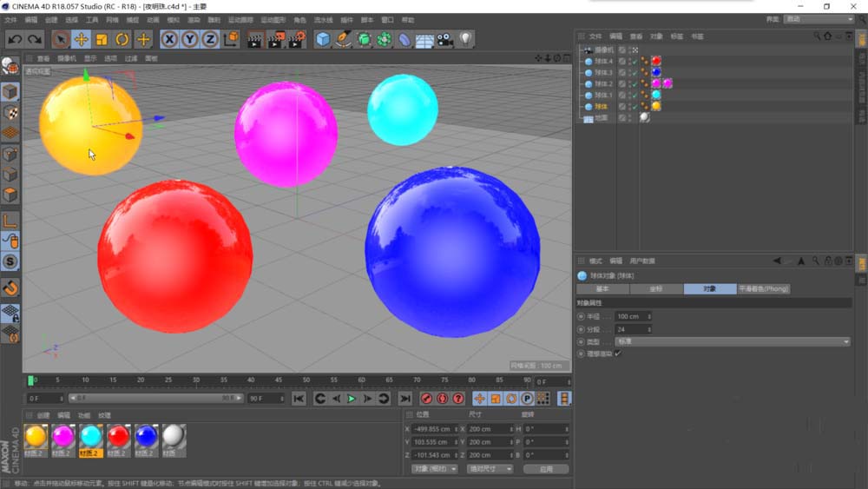Image resolution: width=868 pixels, height=489 pixels.
Task: Click the Apply button in coordinates panel
Action: [x=546, y=468]
